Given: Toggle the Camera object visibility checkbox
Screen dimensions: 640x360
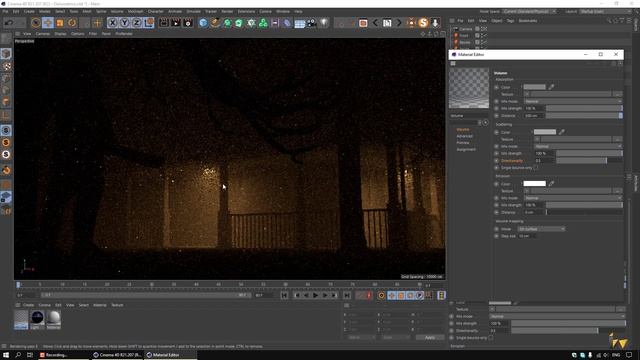Looking at the screenshot, I should [x=477, y=29].
